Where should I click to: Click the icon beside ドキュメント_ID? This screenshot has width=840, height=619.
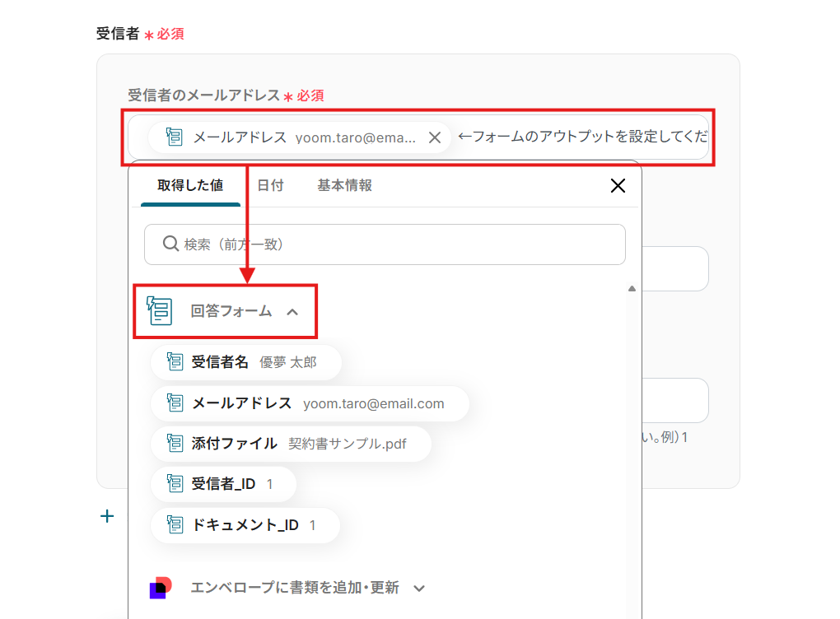[x=174, y=524]
